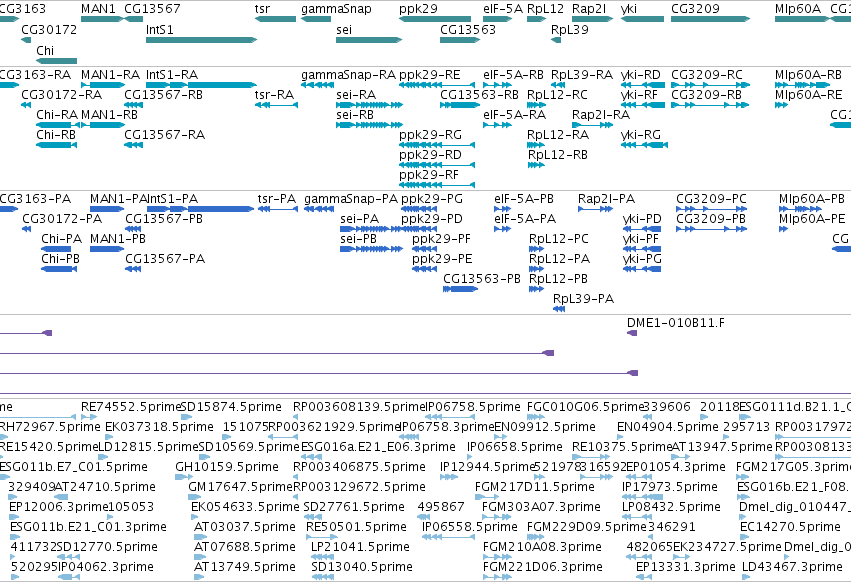Click transcript RpL39-RA
The image size is (851, 582).
pos(582,74)
